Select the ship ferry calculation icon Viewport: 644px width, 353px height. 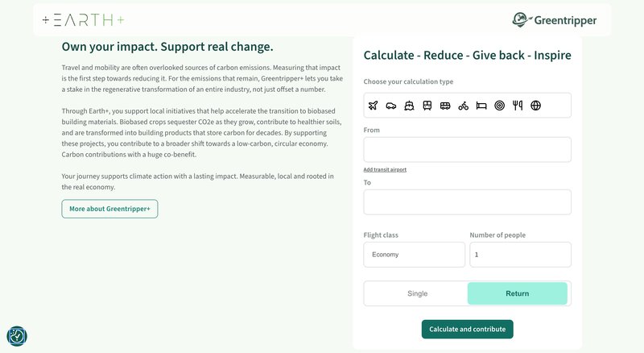pos(409,106)
